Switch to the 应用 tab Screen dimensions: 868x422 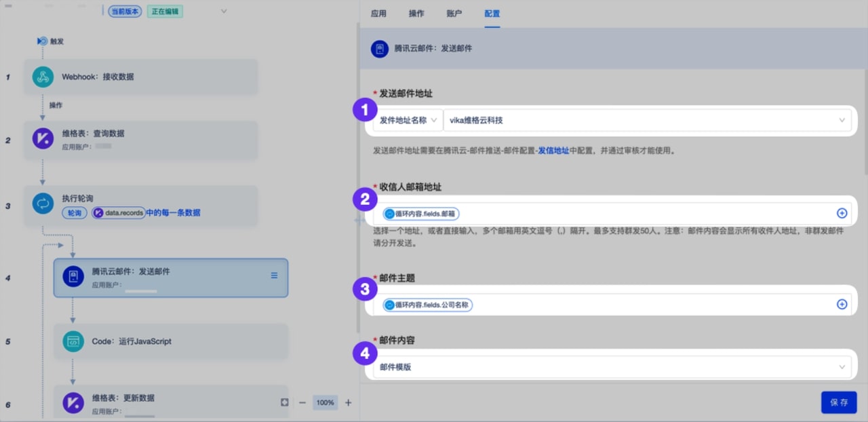378,13
